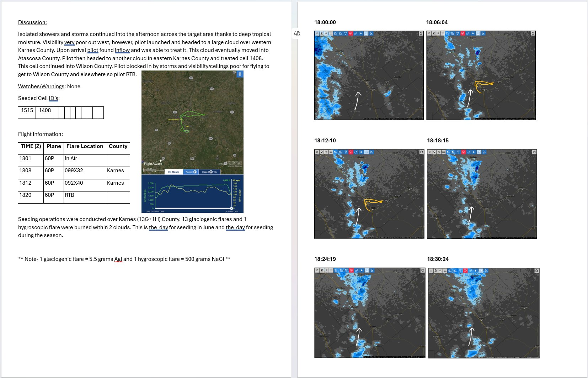Select the 18:18:15 radar image
This screenshot has width=588, height=378.
(x=482, y=194)
